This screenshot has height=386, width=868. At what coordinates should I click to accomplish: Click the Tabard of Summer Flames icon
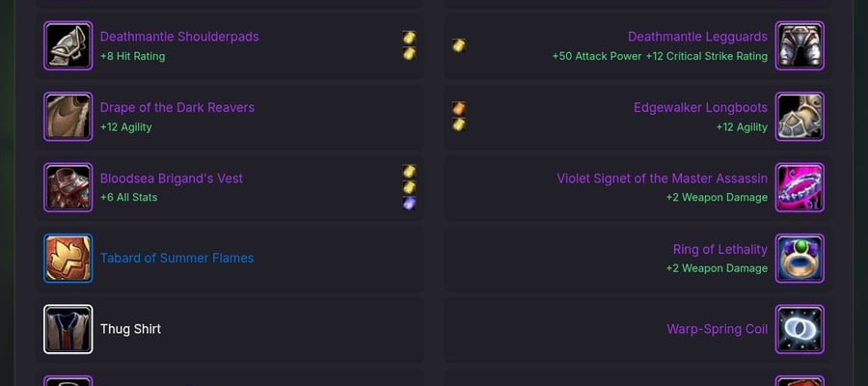pyautogui.click(x=68, y=258)
